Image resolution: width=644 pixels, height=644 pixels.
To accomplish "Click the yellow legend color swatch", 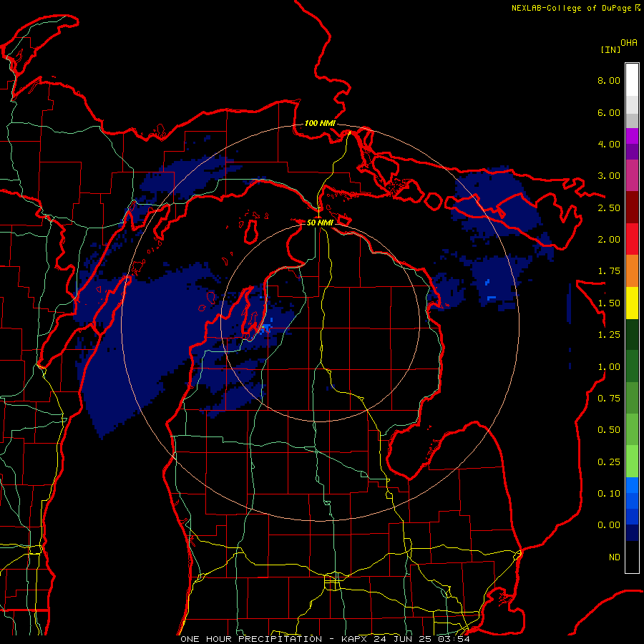I will (x=632, y=303).
